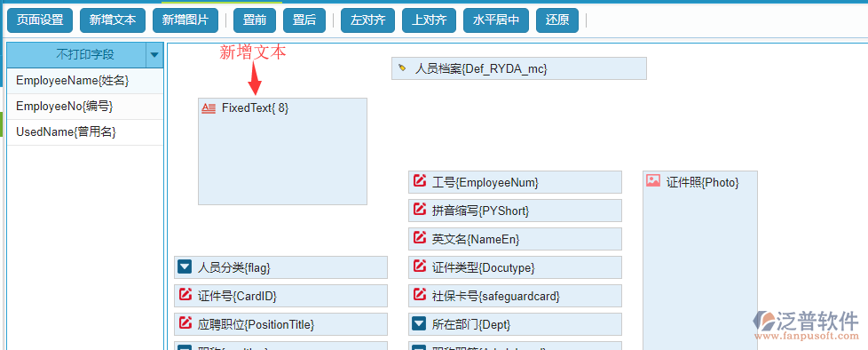This screenshot has height=350, width=868.
Task: Apply 左对齐 left alignment
Action: (x=367, y=20)
